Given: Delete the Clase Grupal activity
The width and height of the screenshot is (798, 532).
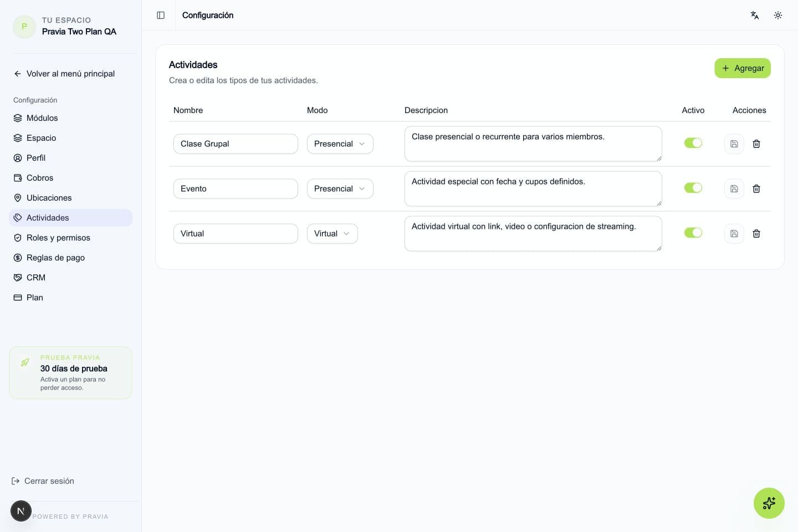Looking at the screenshot, I should pos(756,144).
